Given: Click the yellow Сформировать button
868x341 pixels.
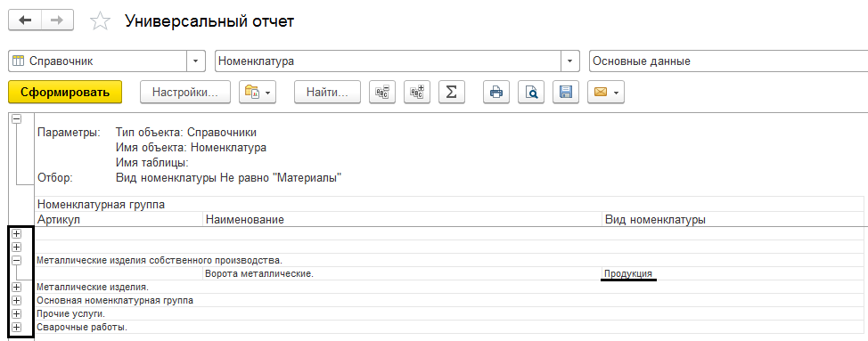Looking at the screenshot, I should coord(65,93).
